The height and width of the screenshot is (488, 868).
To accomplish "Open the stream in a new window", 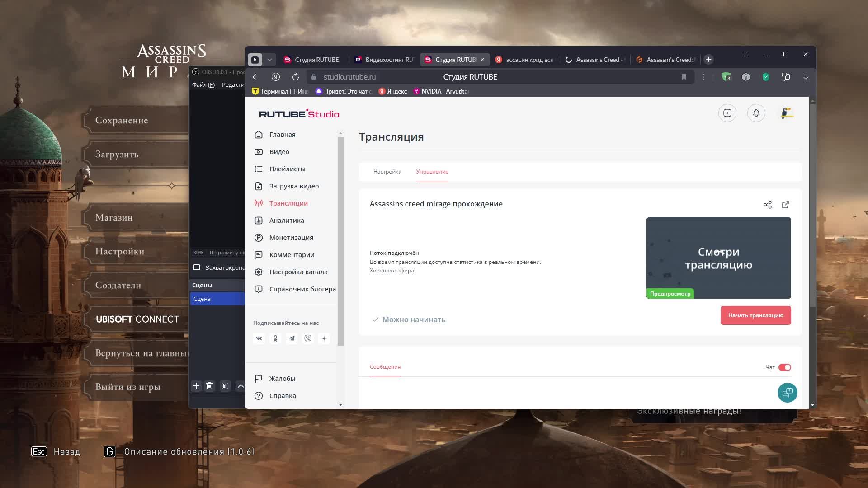I will [x=786, y=205].
